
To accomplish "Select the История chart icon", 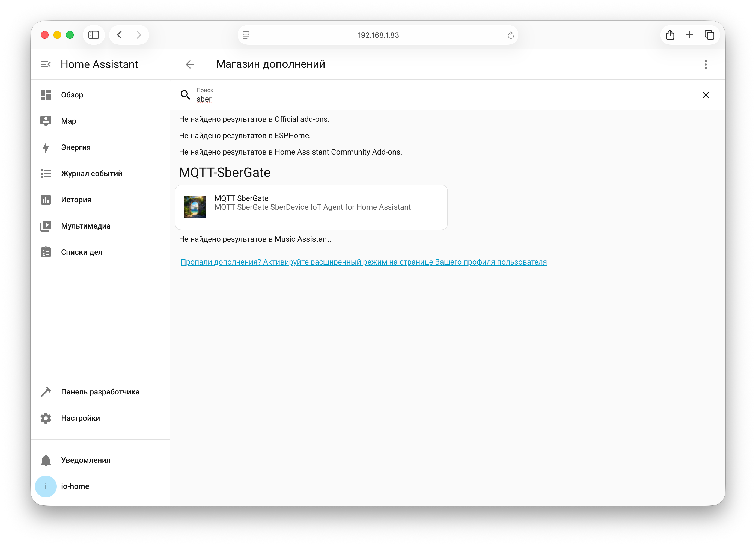I will 46,199.
